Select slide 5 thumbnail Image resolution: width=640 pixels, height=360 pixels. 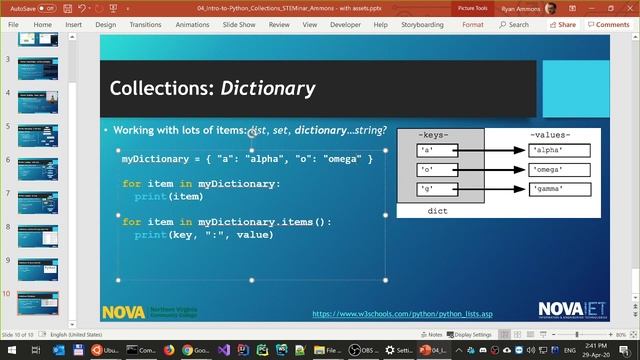(38, 136)
